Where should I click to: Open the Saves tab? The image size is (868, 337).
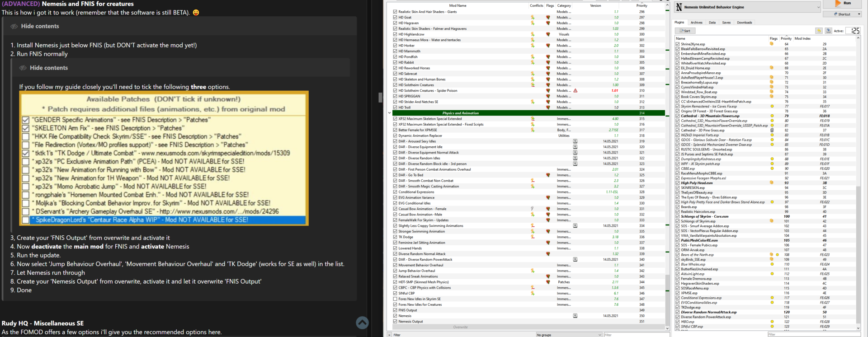(x=726, y=22)
